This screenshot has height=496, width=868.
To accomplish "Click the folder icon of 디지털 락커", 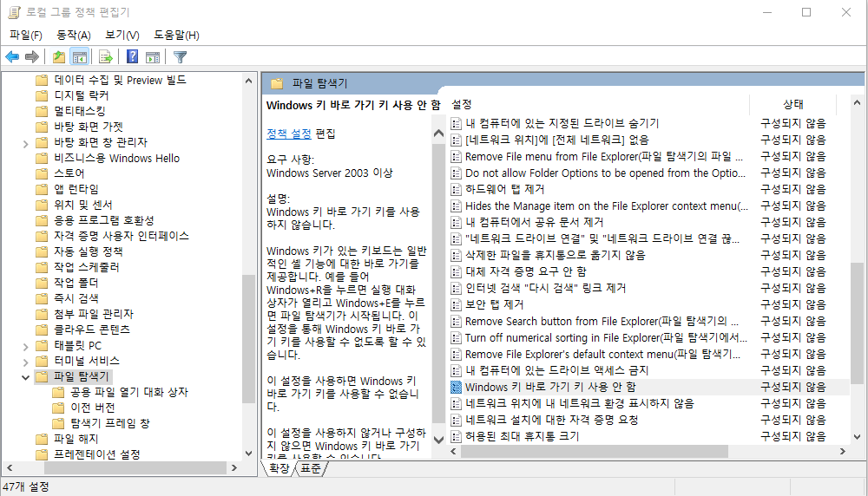I will 42,95.
